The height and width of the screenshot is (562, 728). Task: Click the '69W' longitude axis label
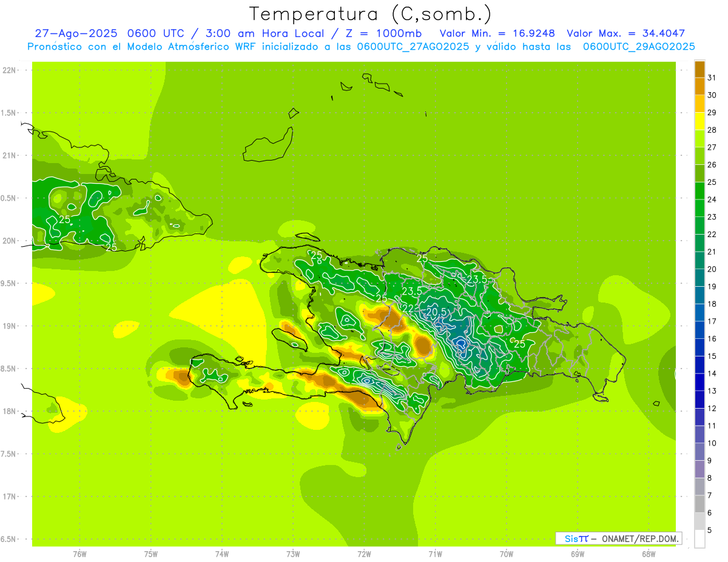578,554
